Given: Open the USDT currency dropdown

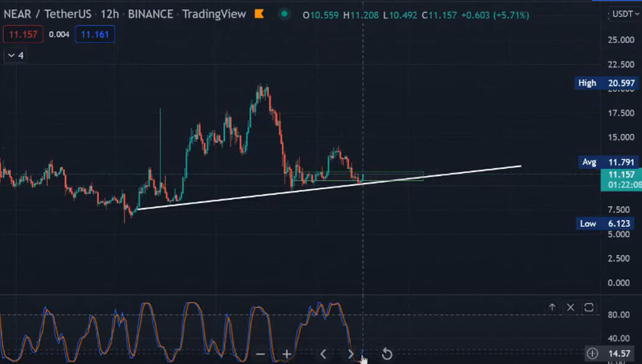Looking at the screenshot, I should [624, 13].
